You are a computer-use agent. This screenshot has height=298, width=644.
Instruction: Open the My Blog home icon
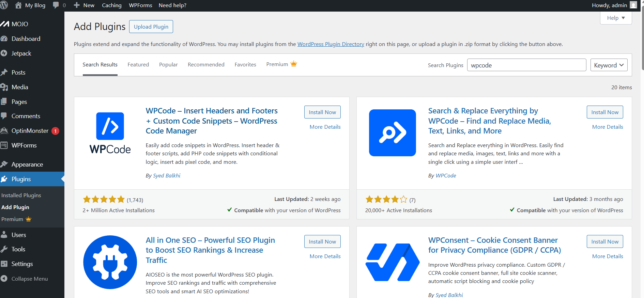pyautogui.click(x=18, y=5)
